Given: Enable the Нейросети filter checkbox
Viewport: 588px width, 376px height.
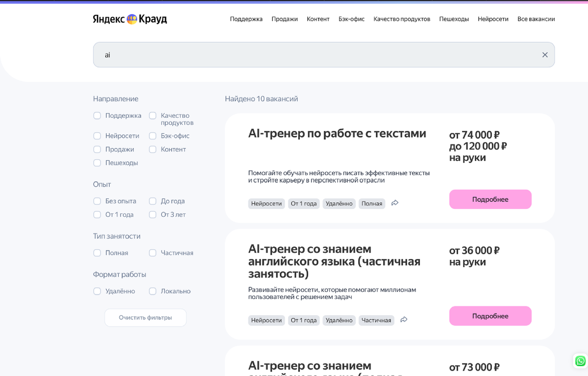Looking at the screenshot, I should tap(97, 135).
